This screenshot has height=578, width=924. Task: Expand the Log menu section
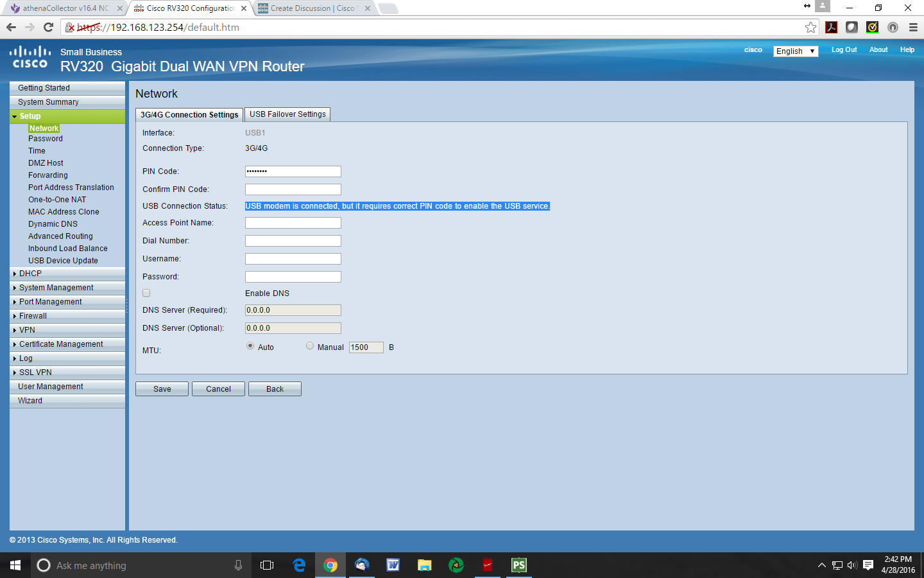coord(67,358)
